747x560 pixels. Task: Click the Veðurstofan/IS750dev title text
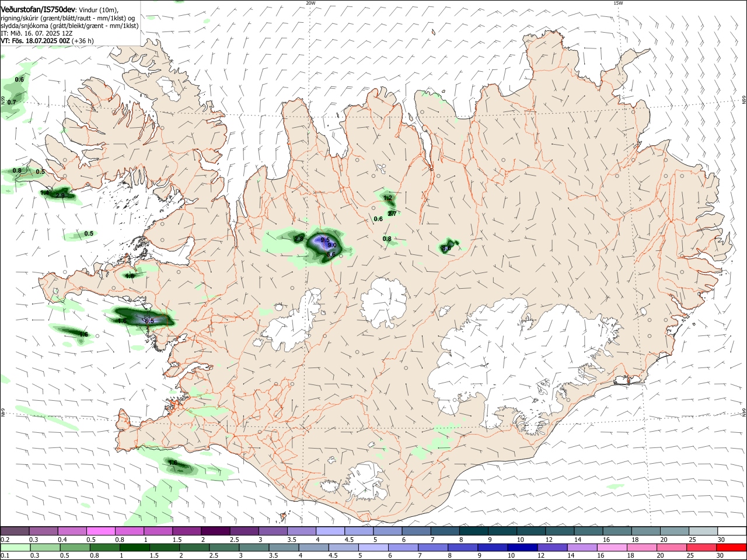[38, 10]
